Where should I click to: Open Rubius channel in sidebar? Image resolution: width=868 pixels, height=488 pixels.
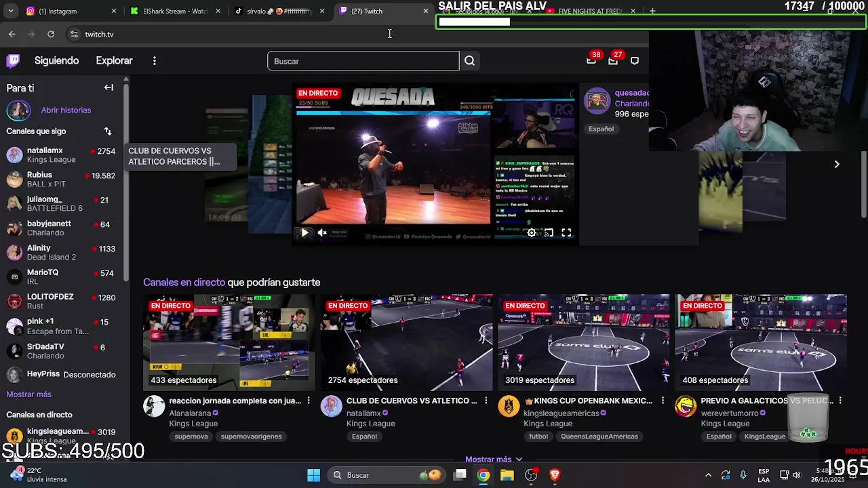tap(61, 179)
